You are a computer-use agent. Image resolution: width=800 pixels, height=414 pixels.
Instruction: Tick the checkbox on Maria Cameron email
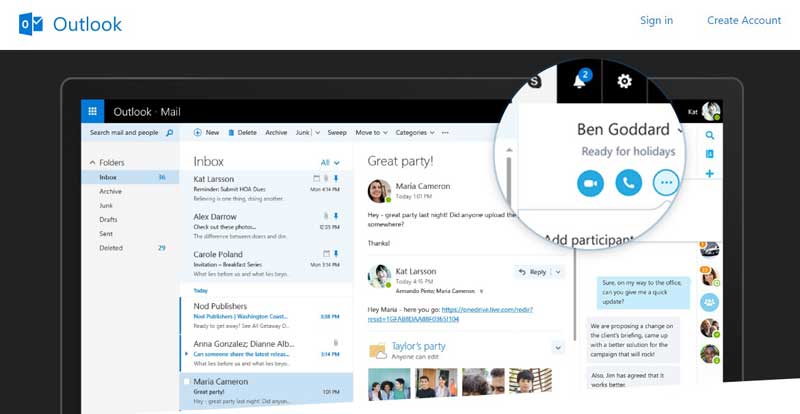tap(187, 381)
